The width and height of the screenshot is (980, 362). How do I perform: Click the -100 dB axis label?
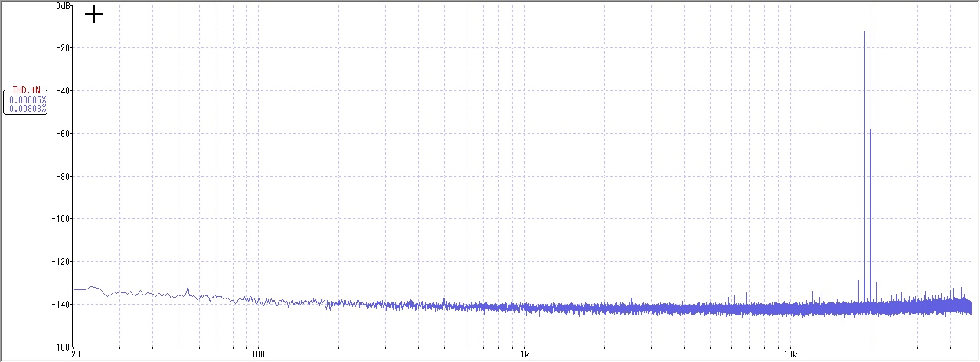(61, 219)
